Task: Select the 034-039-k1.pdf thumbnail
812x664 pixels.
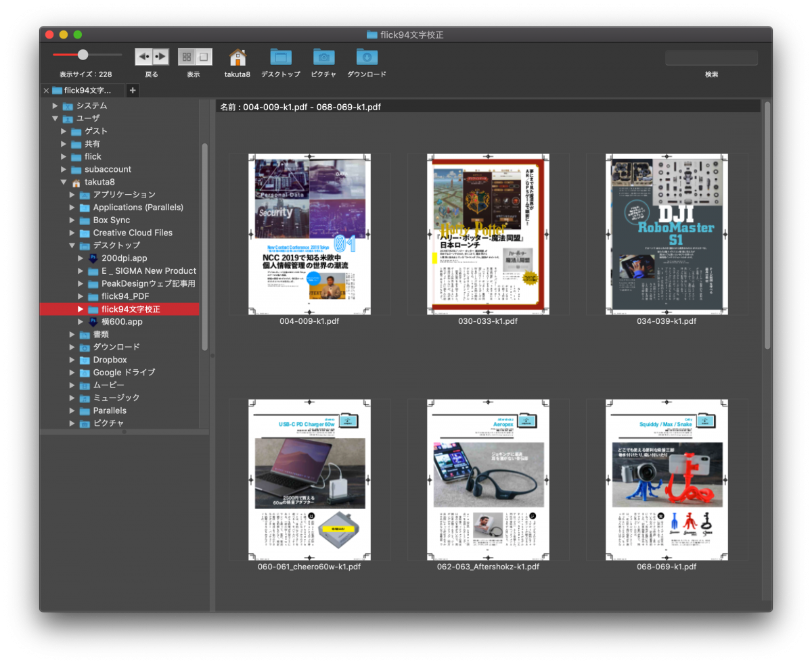Action: coord(666,234)
